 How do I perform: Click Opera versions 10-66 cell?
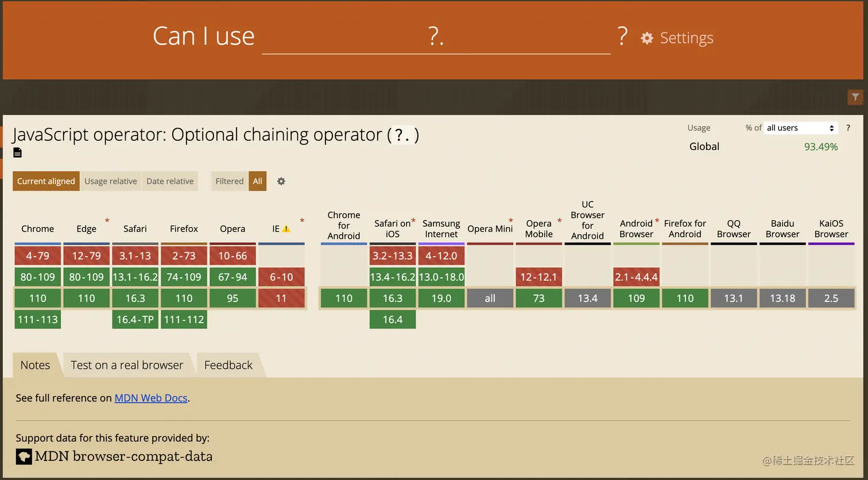click(232, 256)
